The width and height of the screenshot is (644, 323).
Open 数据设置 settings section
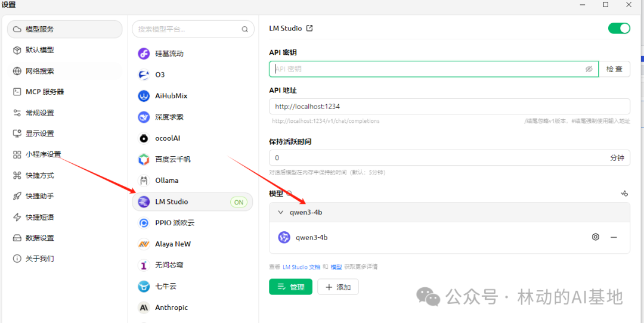click(x=65, y=238)
